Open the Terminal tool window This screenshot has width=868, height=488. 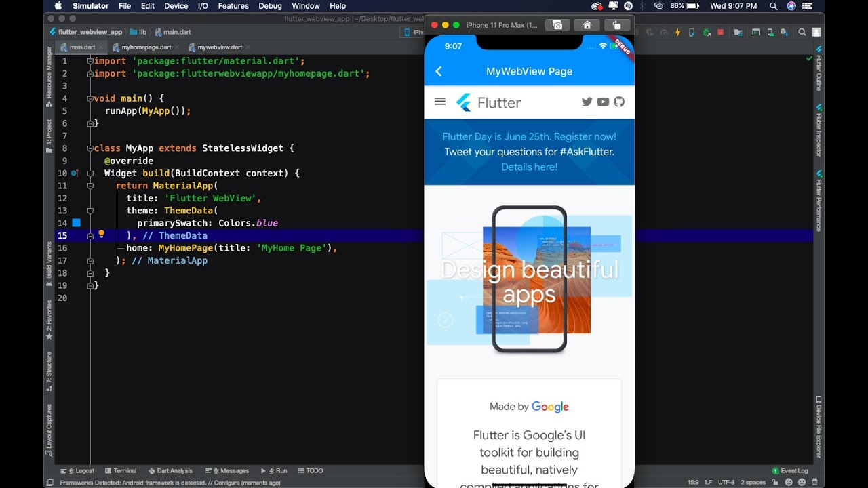[121, 470]
